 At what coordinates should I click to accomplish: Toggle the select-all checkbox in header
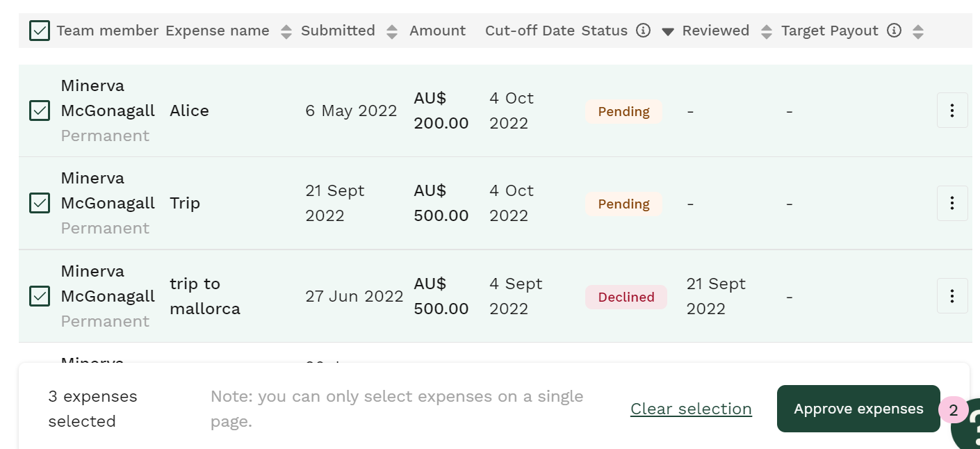coord(40,31)
